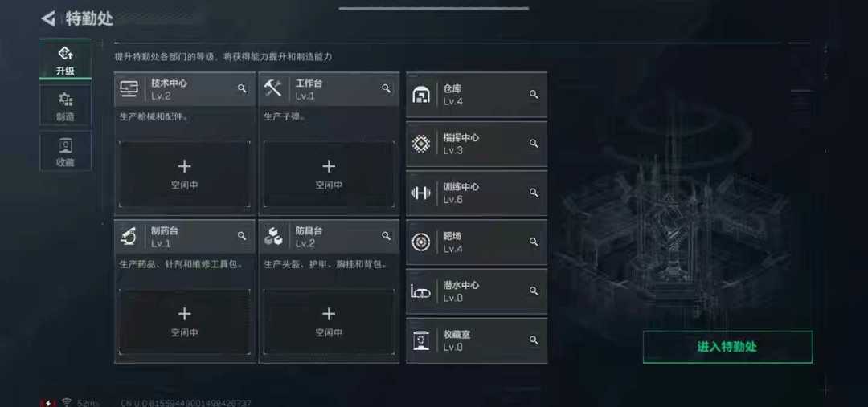Click the back arrow beside 特勤处
The height and width of the screenshot is (407, 868).
tap(48, 18)
